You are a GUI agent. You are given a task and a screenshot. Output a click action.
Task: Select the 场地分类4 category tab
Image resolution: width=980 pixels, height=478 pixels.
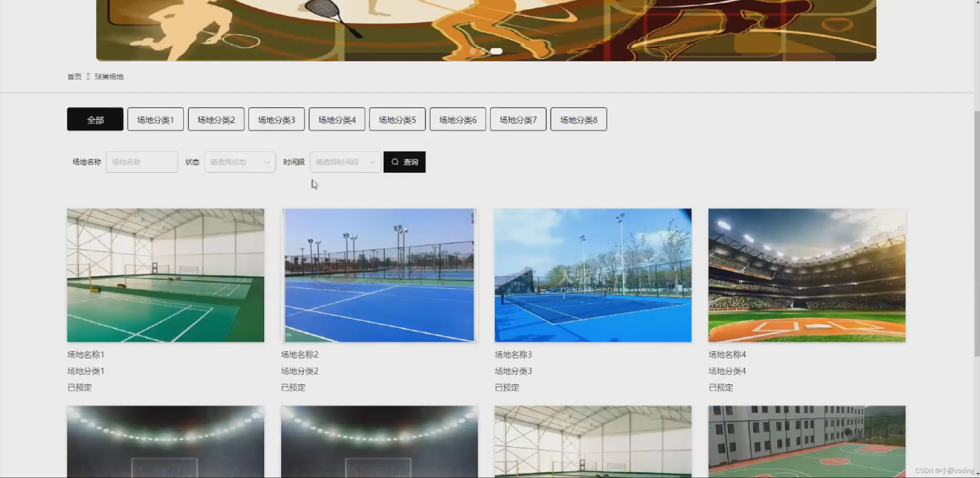[337, 120]
